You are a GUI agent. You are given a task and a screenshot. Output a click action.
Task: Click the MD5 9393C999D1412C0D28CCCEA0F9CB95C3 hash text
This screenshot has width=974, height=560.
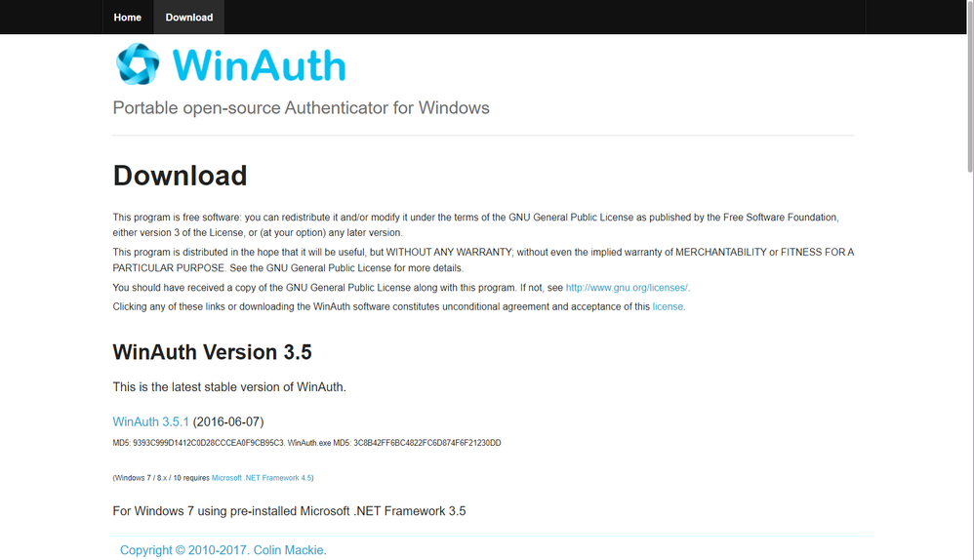198,443
